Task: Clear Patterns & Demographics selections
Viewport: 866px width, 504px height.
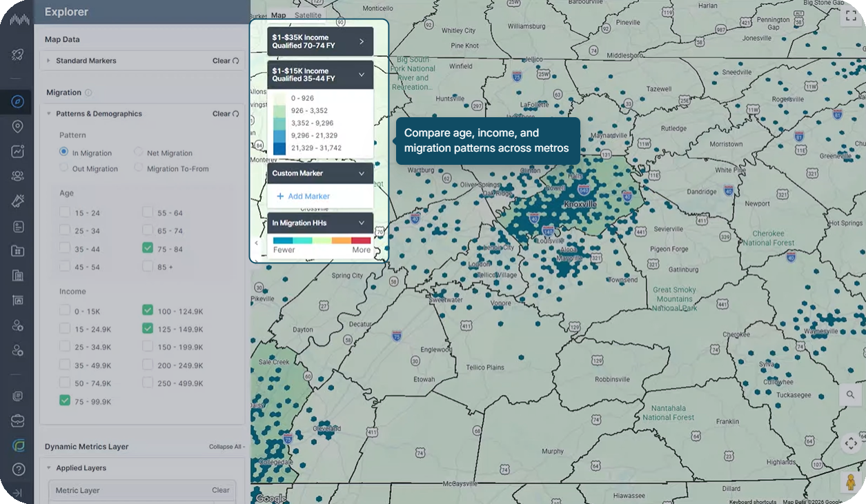Action: coord(226,114)
